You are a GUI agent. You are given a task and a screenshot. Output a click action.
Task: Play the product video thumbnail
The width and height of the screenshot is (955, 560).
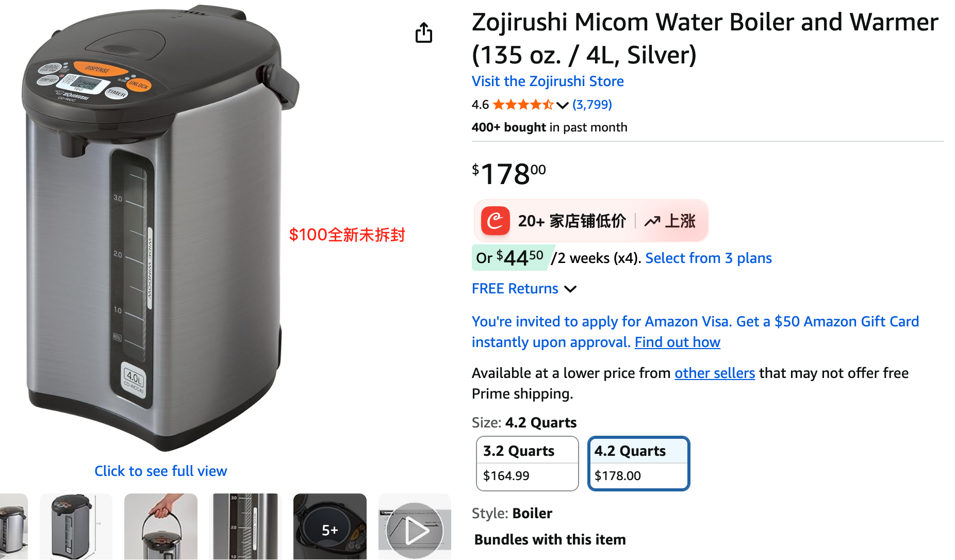pos(415,528)
